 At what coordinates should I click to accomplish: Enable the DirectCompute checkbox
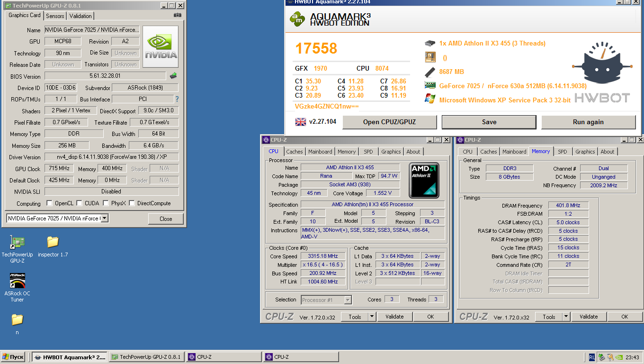pyautogui.click(x=132, y=203)
